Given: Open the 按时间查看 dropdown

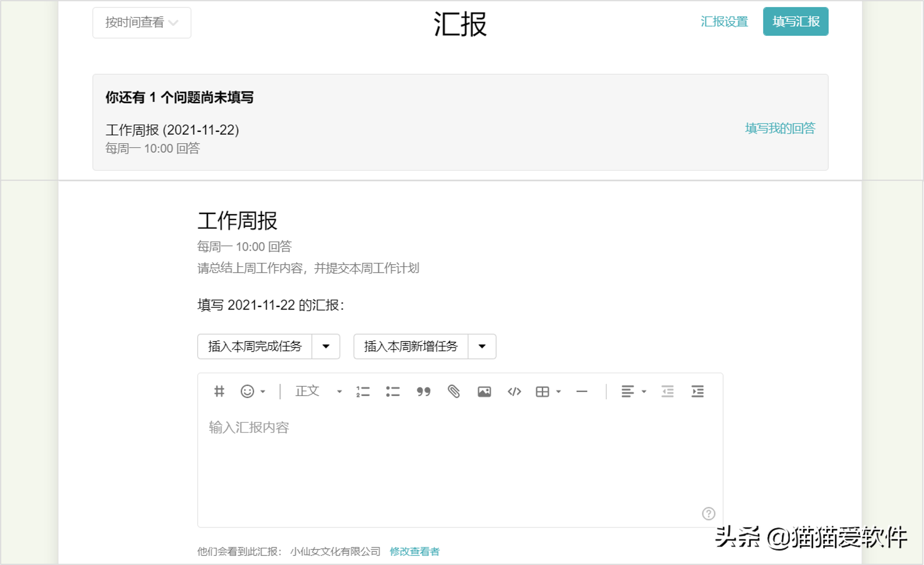Looking at the screenshot, I should (142, 22).
